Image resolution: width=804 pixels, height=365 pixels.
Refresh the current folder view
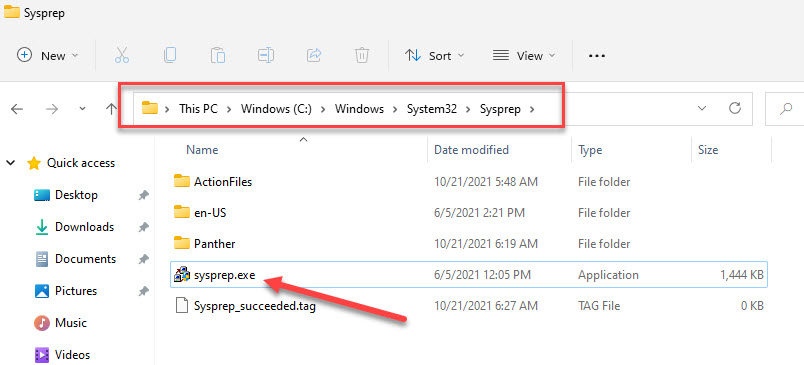(x=735, y=108)
